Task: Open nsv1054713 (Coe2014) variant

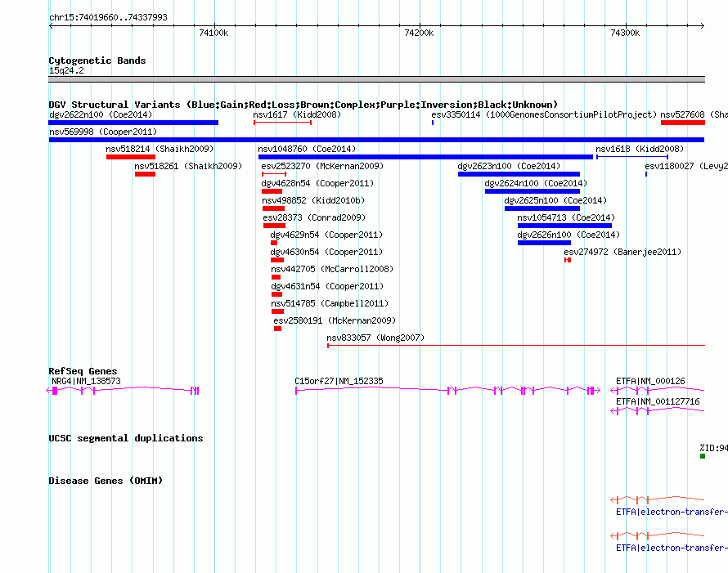Action: (566, 217)
